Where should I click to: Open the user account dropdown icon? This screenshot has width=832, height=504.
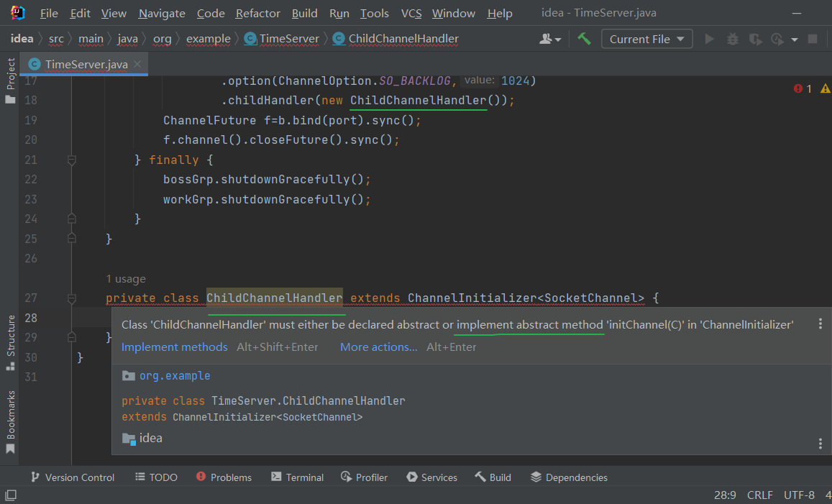click(x=549, y=40)
